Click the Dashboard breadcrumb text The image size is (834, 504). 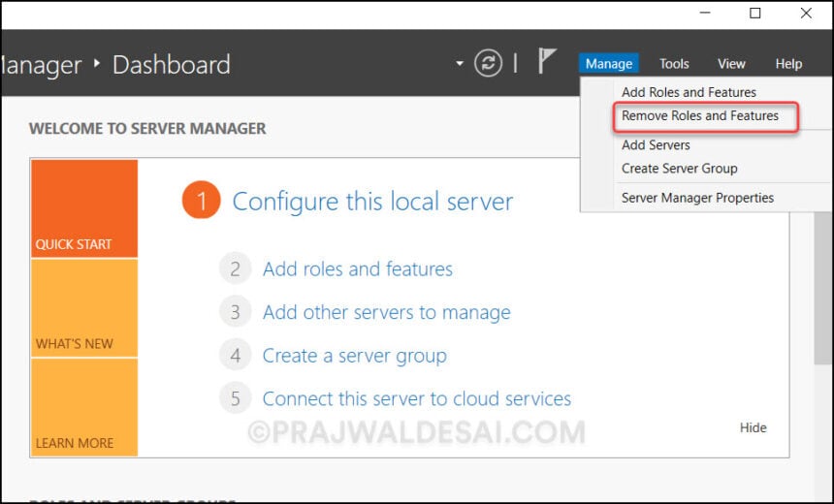tap(172, 65)
